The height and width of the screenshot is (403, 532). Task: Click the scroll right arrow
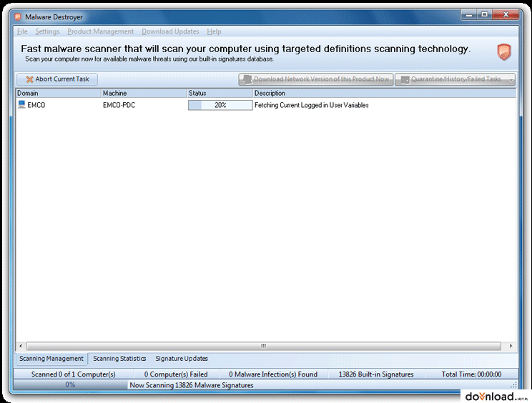pyautogui.click(x=511, y=346)
